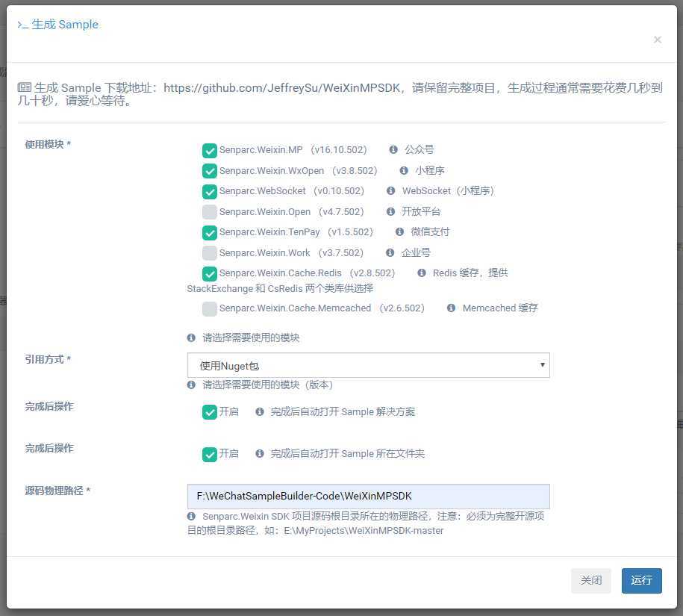Viewport: 683px width, 616px height.
Task: Open the 引用方式 dropdown showing 使用Nuget包
Action: pyautogui.click(x=369, y=365)
